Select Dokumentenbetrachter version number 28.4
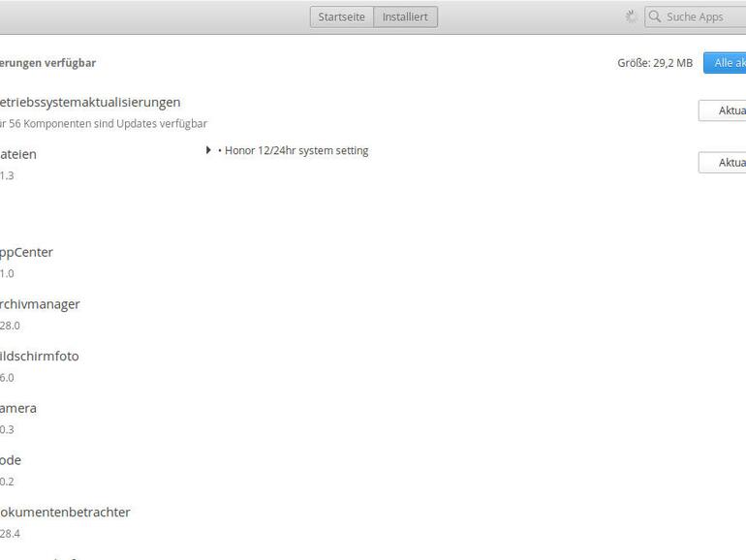 (10, 534)
